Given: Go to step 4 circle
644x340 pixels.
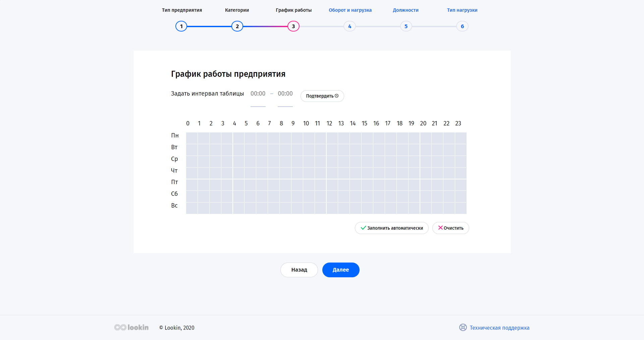Looking at the screenshot, I should [350, 26].
